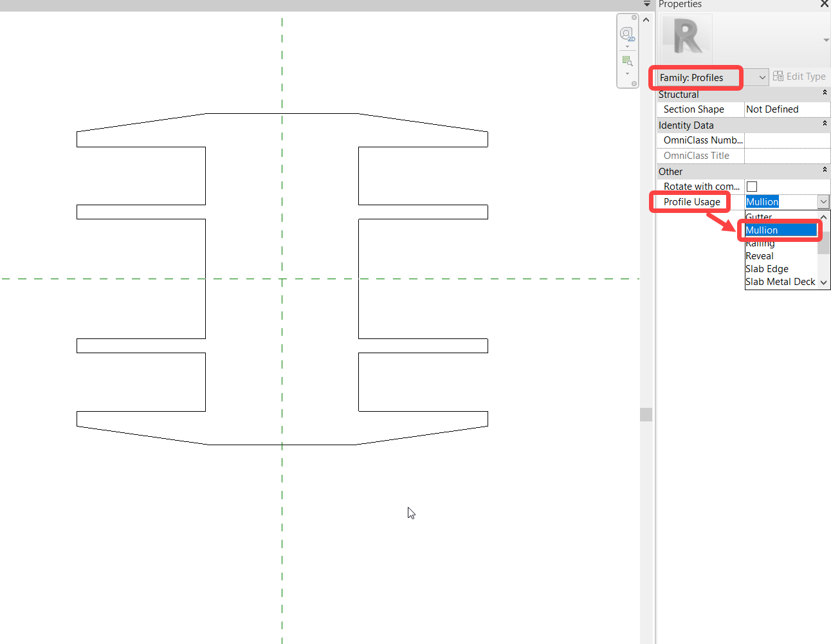Activate the Zoom Region tool

[x=626, y=60]
